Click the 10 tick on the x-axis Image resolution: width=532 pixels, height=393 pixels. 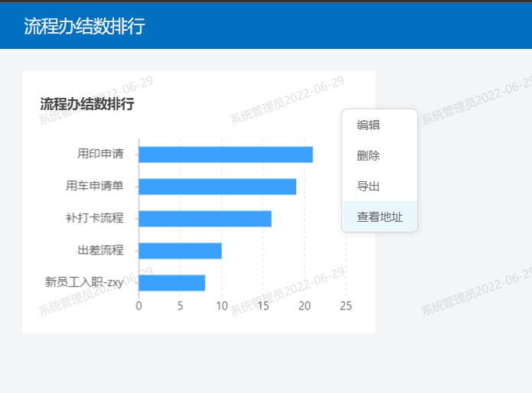click(222, 306)
